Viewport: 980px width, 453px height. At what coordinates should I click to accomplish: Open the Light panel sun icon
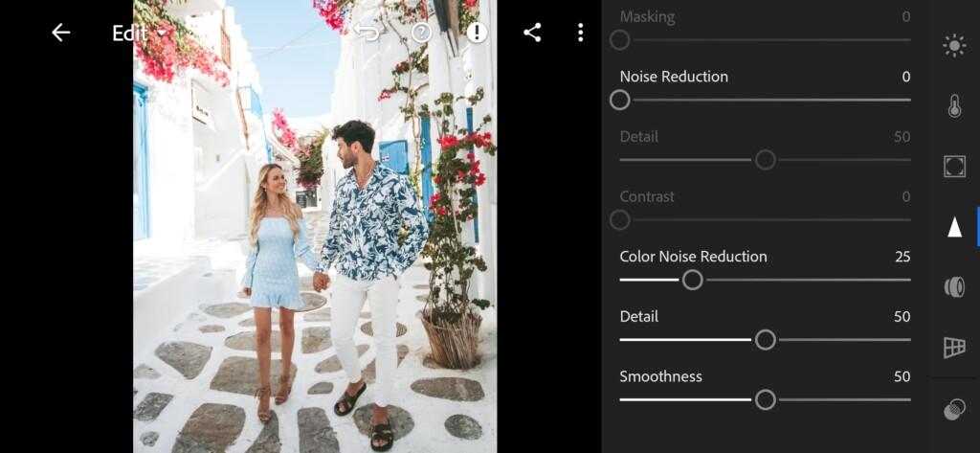coord(954,46)
